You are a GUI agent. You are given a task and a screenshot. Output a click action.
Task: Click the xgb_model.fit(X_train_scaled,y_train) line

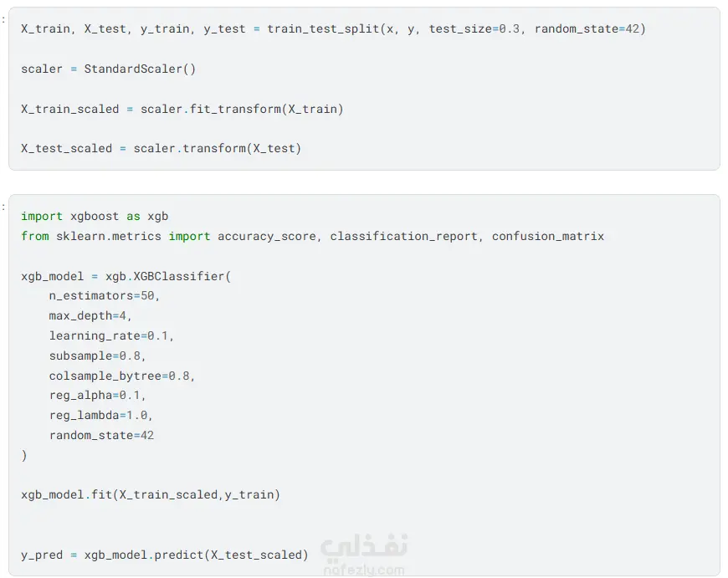click(x=151, y=494)
